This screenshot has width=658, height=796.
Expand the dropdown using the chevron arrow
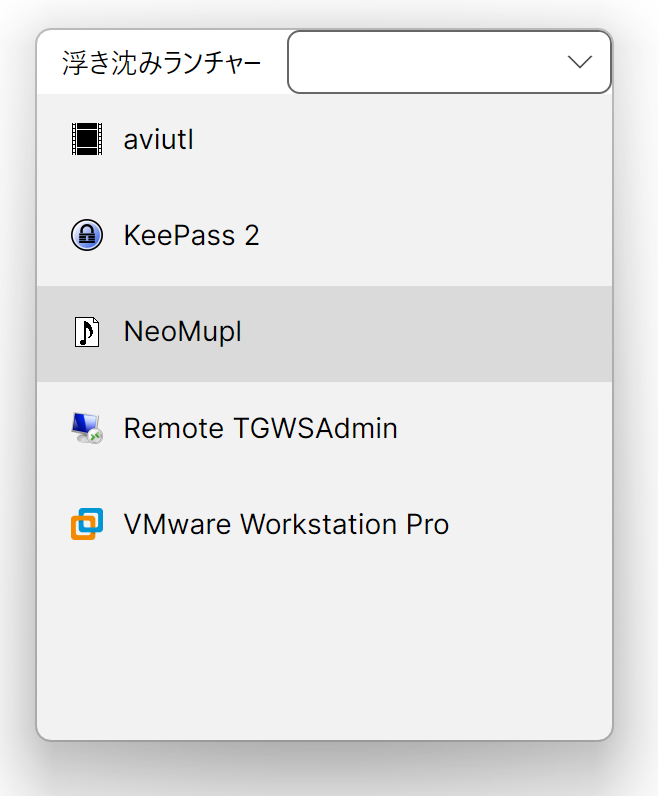[x=580, y=62]
